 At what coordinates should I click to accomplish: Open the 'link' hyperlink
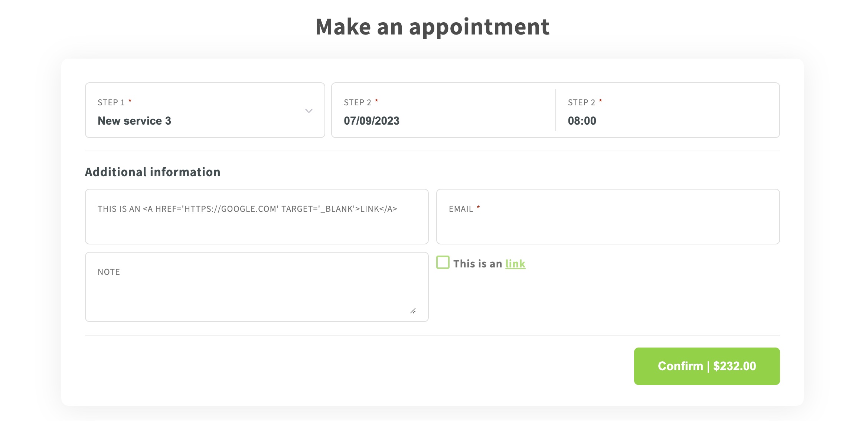tap(515, 263)
